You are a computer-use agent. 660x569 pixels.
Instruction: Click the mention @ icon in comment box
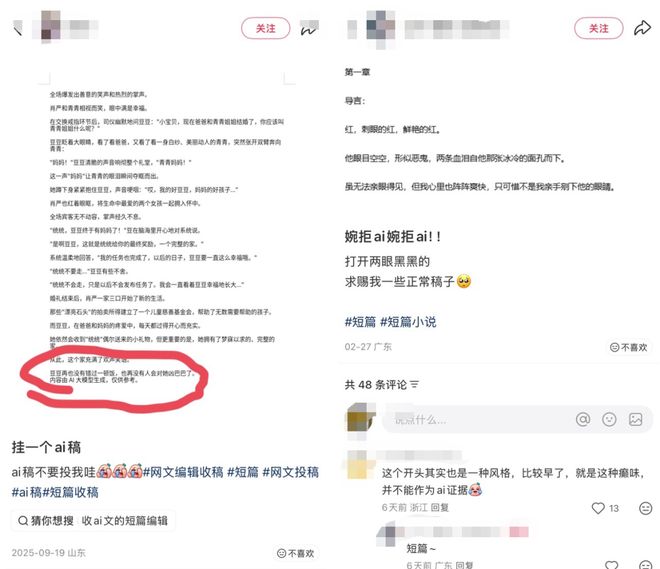(x=583, y=419)
